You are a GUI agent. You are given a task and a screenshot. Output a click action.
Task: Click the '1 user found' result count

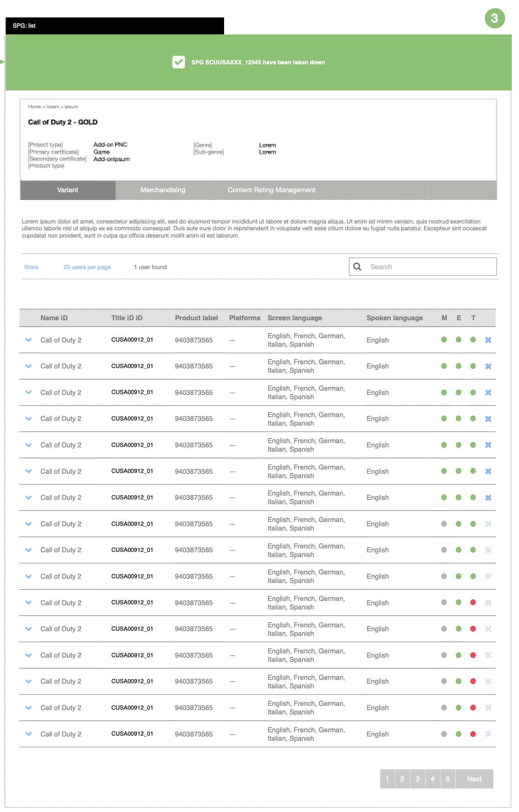coord(150,267)
